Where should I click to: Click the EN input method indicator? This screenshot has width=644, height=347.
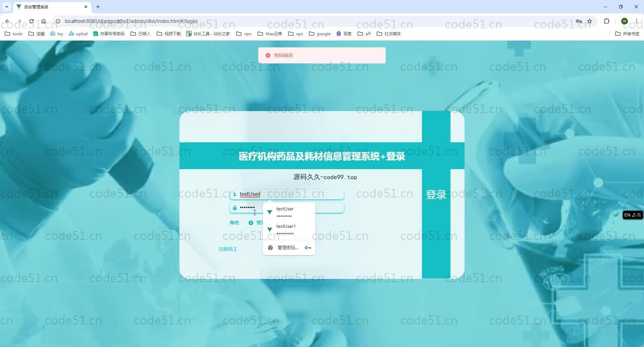pyautogui.click(x=633, y=215)
